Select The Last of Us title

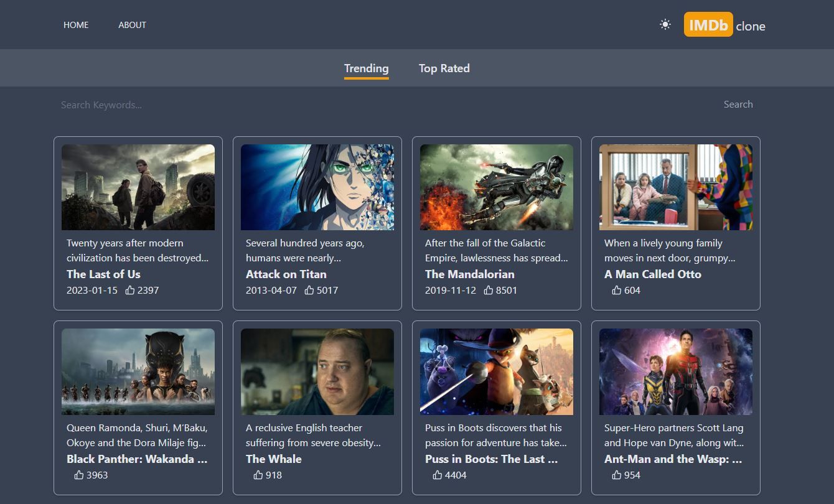[103, 274]
